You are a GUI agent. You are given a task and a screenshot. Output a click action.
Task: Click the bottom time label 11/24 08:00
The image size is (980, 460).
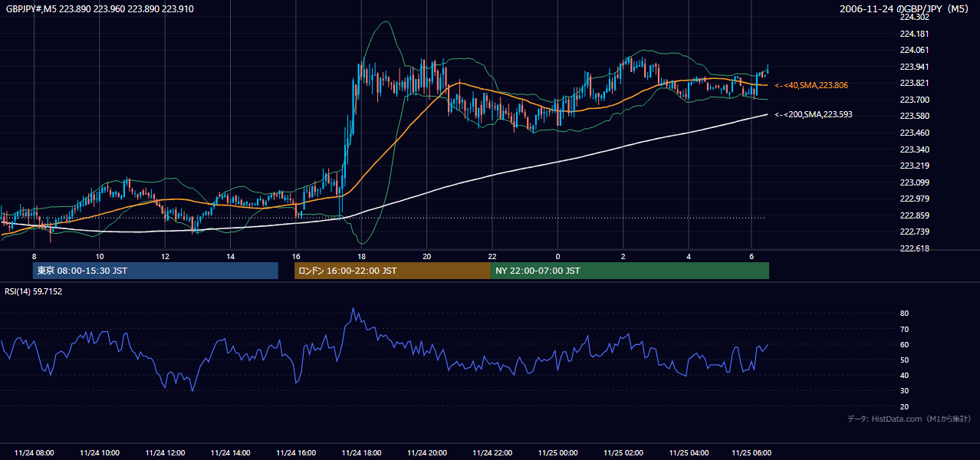coord(35,452)
